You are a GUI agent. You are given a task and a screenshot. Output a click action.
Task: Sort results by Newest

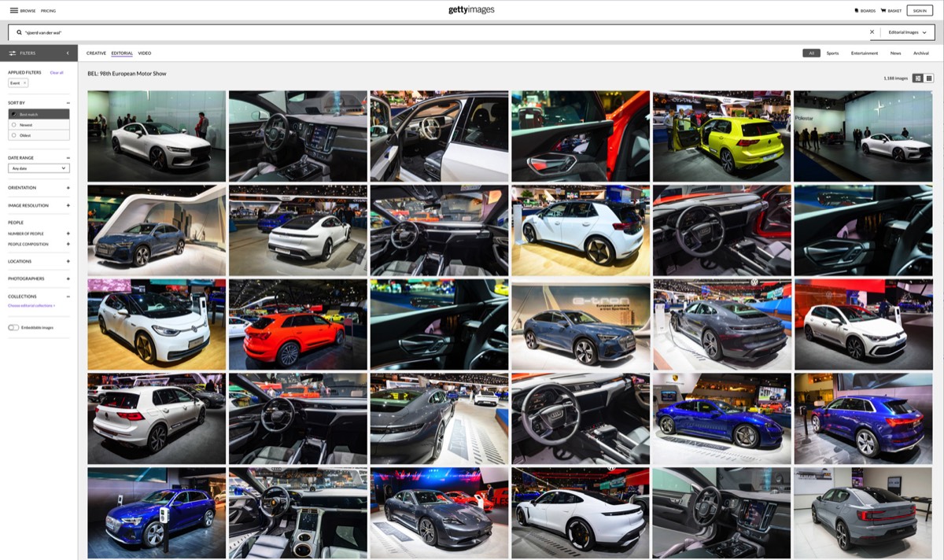point(39,124)
